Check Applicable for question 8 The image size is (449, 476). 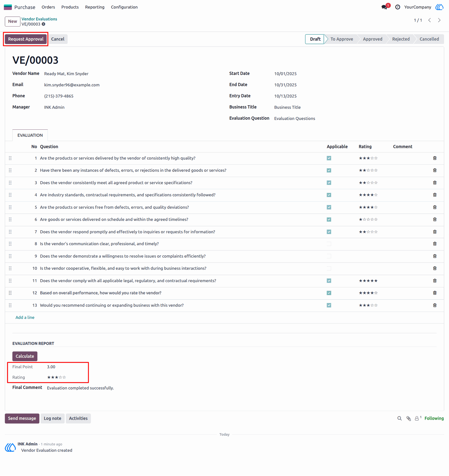[x=329, y=244]
